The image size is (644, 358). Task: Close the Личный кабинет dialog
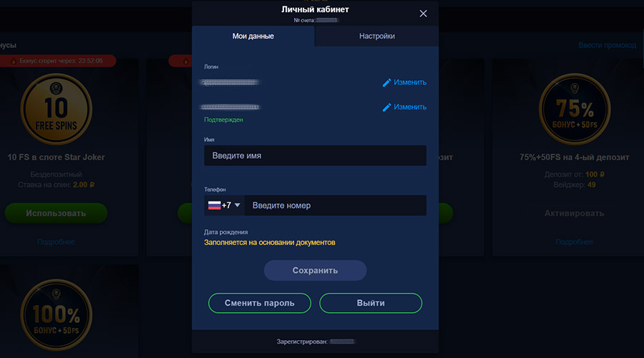point(423,14)
